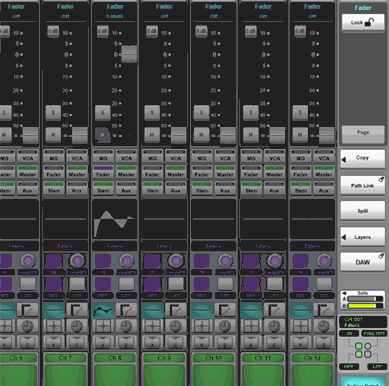Click the Freq HPF knob on Ch 12
Screen dimensions: 389x386
(x=324, y=260)
